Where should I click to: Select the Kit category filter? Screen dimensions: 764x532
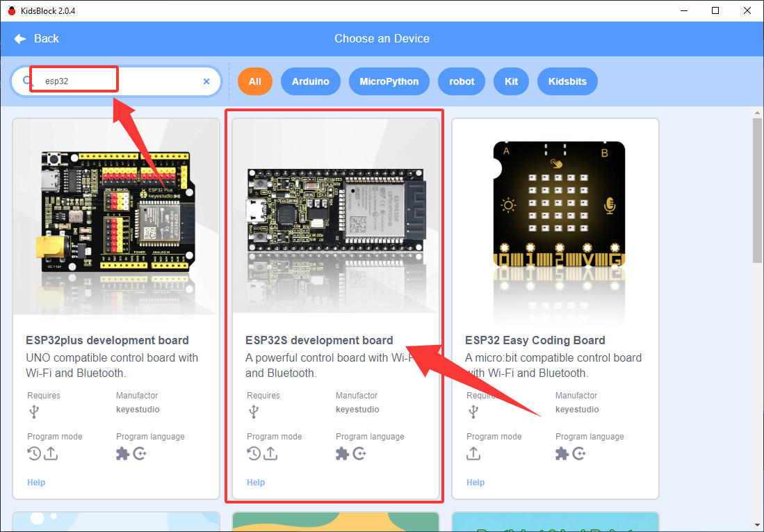point(511,81)
